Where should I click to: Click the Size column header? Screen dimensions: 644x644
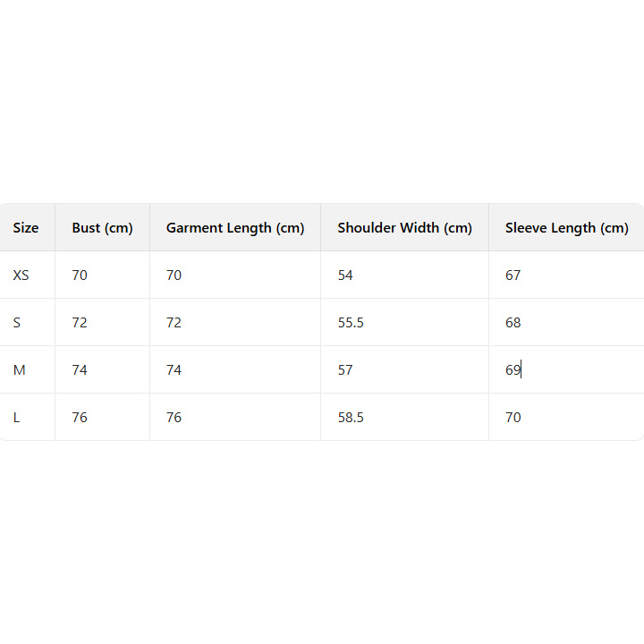point(26,228)
